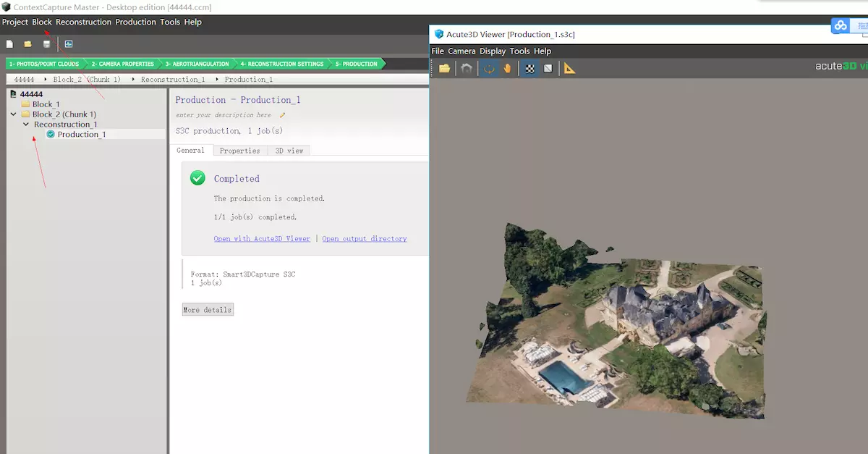Click the More details button
868x454 pixels.
(x=208, y=310)
